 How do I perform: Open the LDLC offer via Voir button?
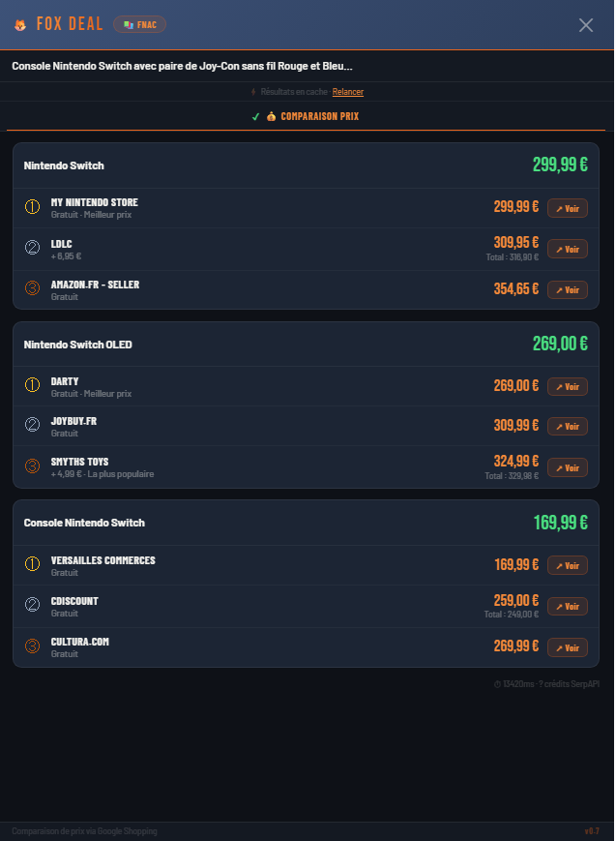pyautogui.click(x=567, y=249)
